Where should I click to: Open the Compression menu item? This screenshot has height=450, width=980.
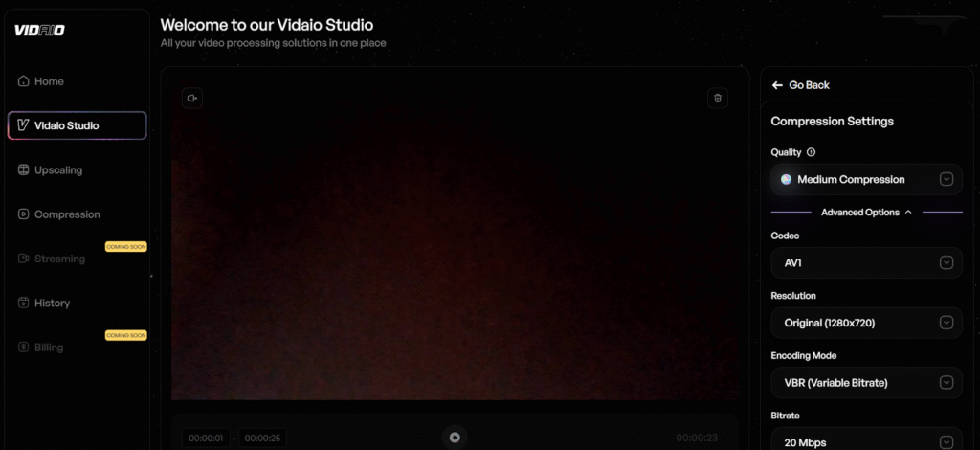pyautogui.click(x=66, y=214)
